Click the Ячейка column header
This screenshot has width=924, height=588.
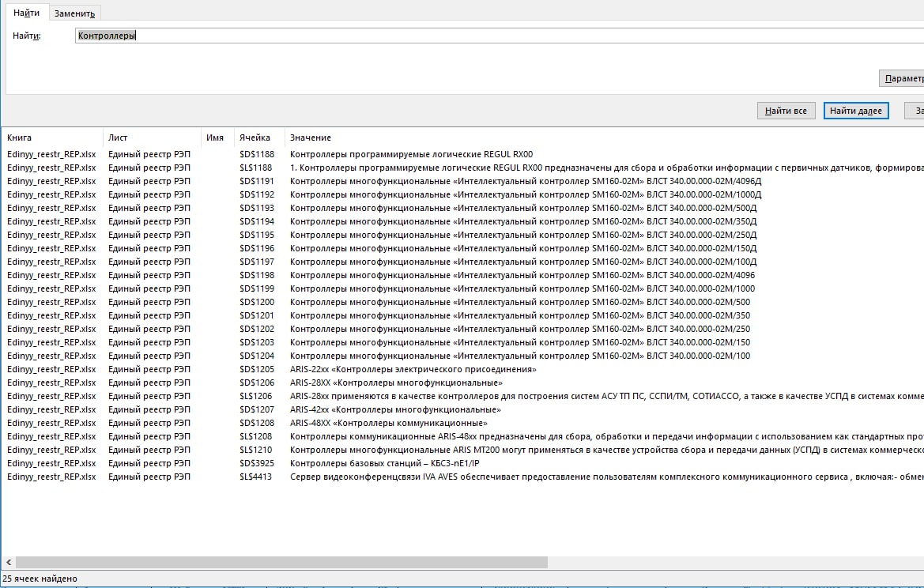tap(259, 138)
